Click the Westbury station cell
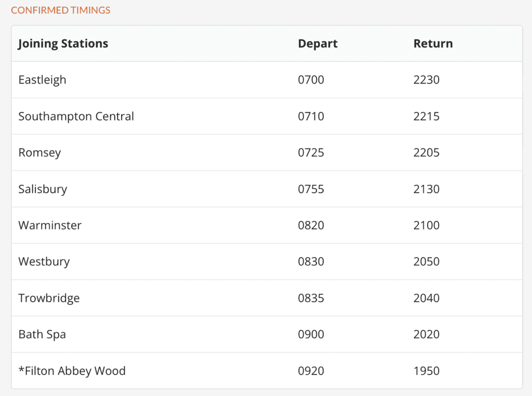 [x=44, y=262]
